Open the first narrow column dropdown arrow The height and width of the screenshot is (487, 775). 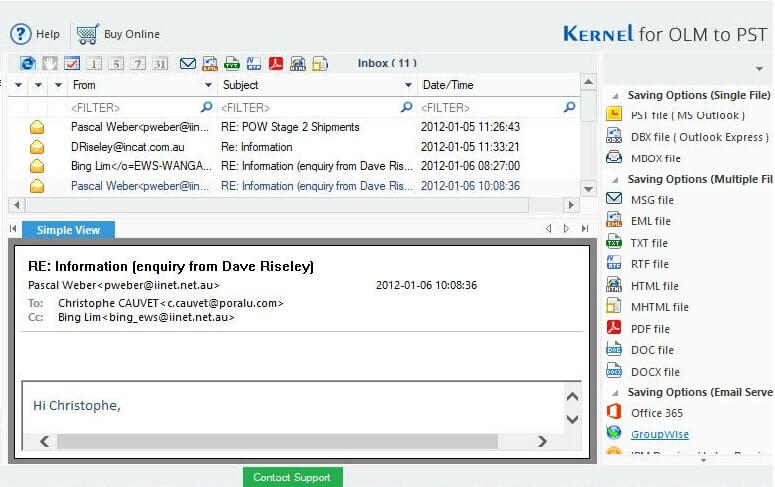18,85
